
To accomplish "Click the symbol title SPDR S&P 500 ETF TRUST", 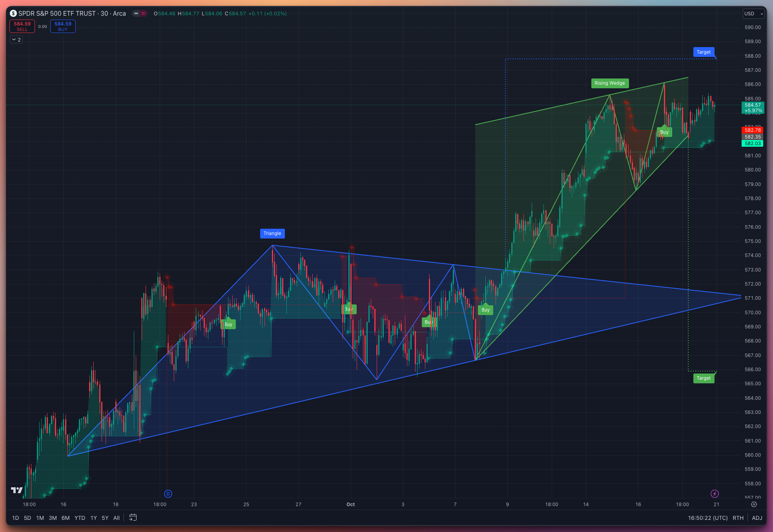I will (x=57, y=13).
